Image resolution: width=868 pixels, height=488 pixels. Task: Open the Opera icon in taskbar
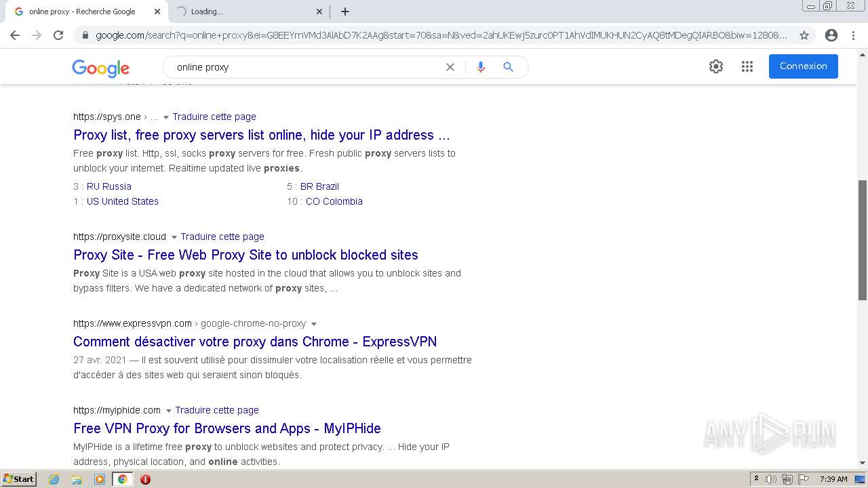(145, 479)
